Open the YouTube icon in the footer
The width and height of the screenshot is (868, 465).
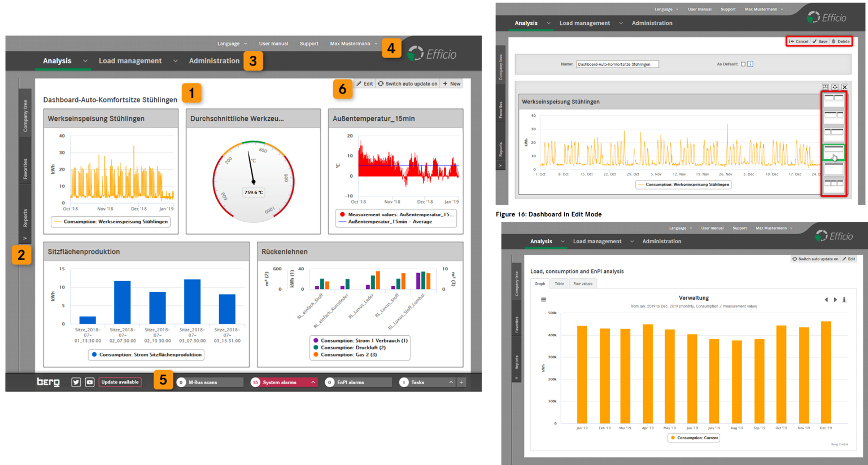coord(90,382)
